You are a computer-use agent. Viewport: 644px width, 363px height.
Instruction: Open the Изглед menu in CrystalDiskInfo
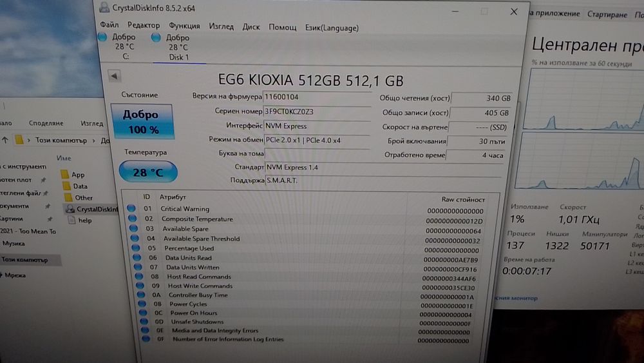(x=221, y=26)
